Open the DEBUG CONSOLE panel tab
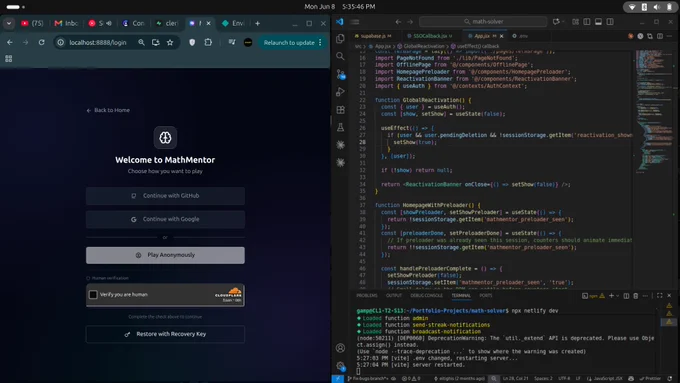 (x=426, y=295)
